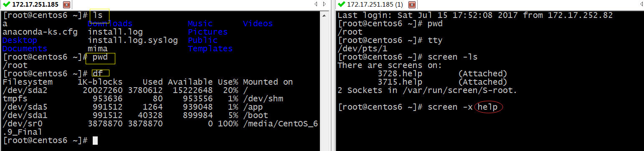Click the Filesystem column header
Image resolution: width=644 pixels, height=151 pixels.
(x=27, y=82)
